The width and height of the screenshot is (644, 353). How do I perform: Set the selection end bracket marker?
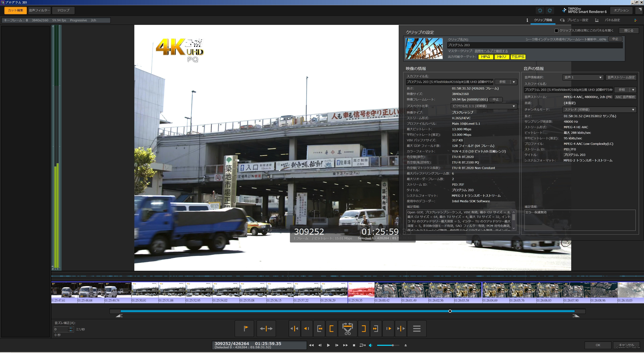(x=363, y=328)
